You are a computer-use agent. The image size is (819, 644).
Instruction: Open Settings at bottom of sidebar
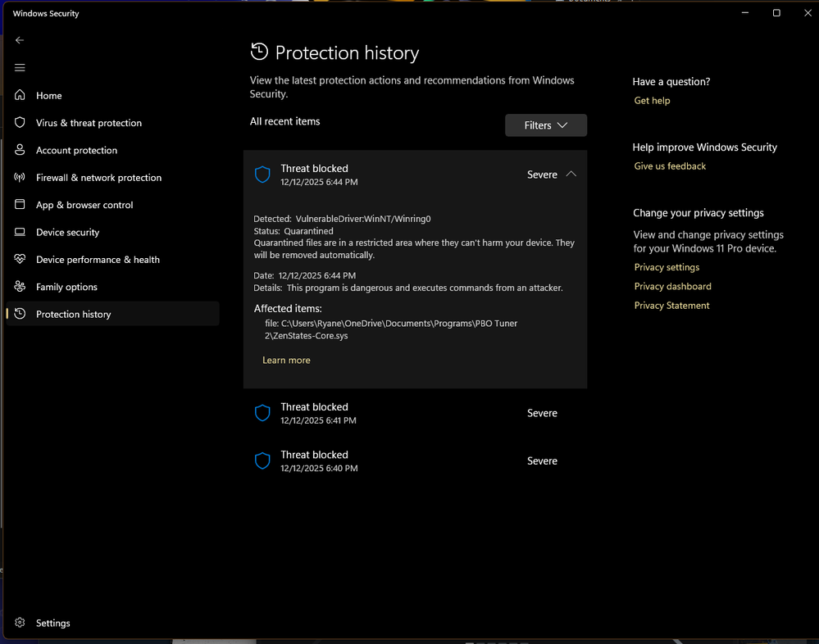click(113, 624)
